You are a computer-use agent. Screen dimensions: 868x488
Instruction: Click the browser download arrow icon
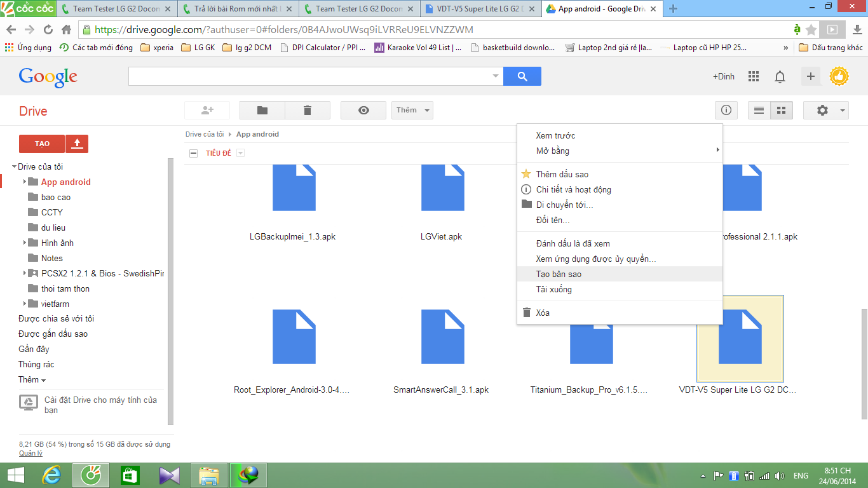pos(857,29)
